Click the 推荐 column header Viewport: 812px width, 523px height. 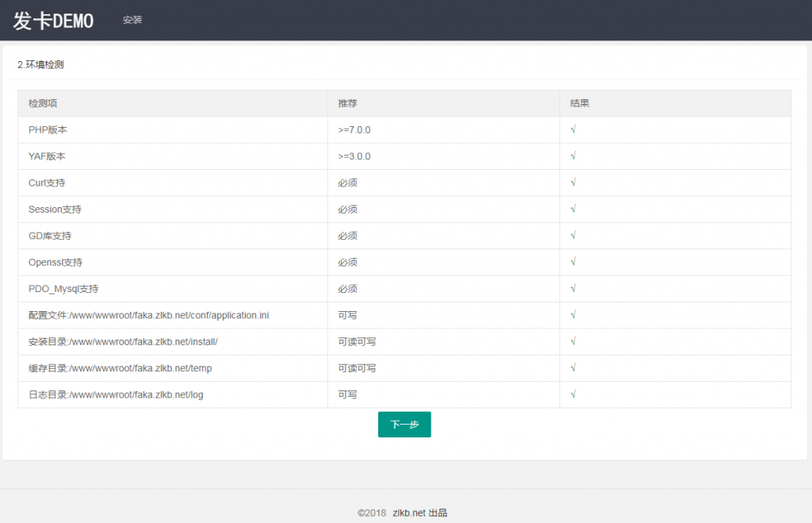(x=347, y=103)
